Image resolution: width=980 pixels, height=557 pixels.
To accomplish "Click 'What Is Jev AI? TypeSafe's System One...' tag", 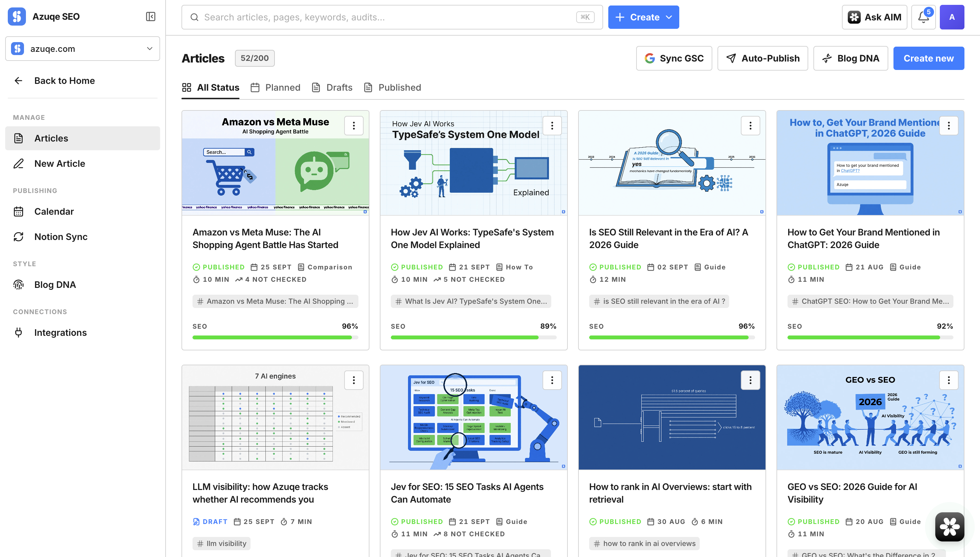I will 471,301.
